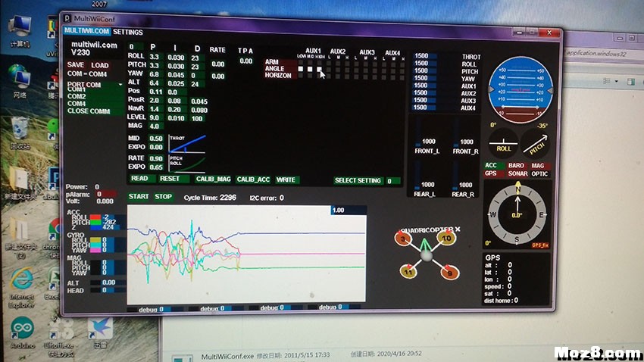This screenshot has width=644, height=362.
Task: Click the compass heading dial
Action: (517, 214)
